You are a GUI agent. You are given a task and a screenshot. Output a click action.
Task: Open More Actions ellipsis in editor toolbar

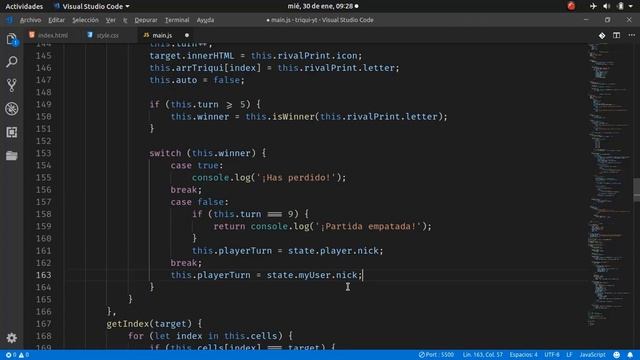click(631, 36)
